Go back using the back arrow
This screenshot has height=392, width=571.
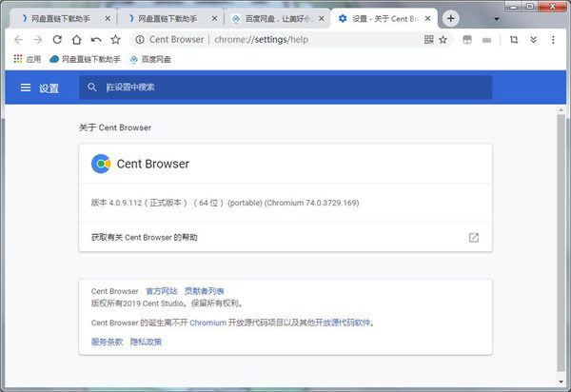18,39
